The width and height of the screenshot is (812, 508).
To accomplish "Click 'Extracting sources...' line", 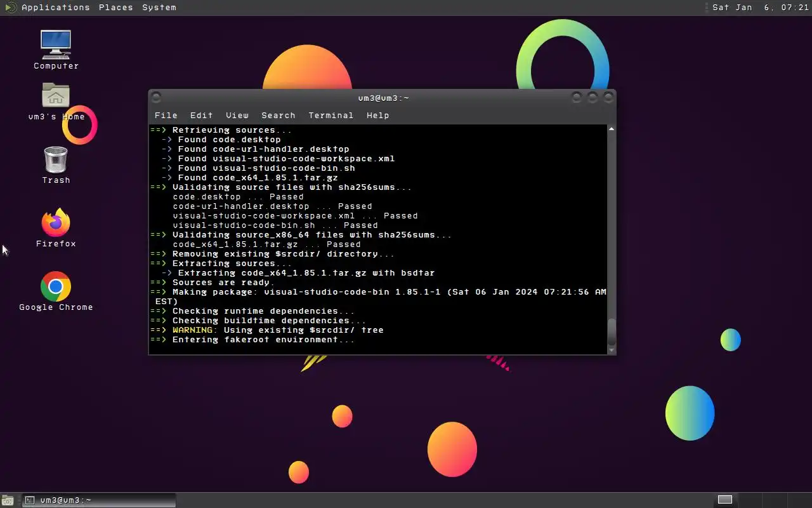I will [221, 264].
